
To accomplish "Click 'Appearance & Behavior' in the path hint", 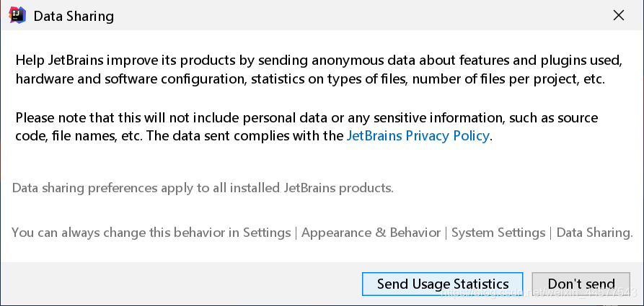I will (371, 233).
